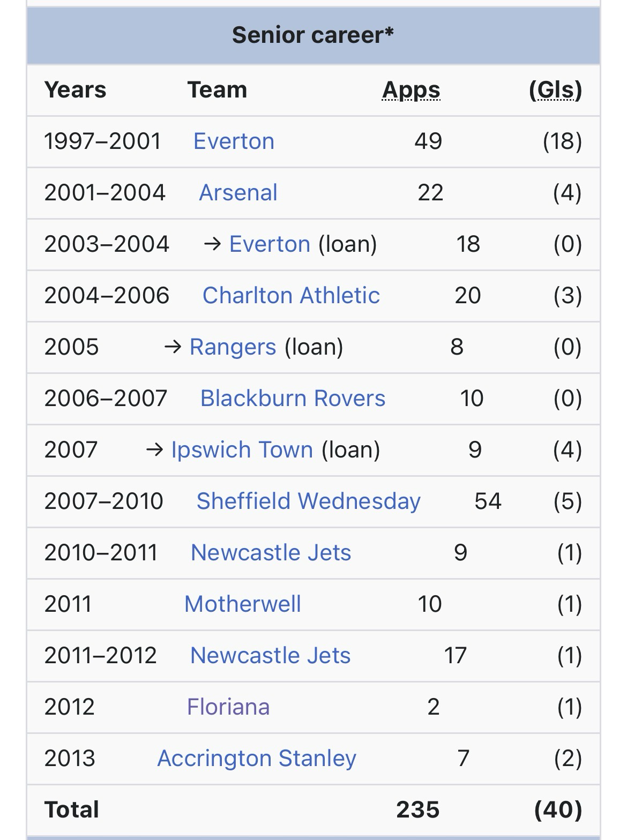
Task: Open the Arsenal team link
Action: point(238,193)
